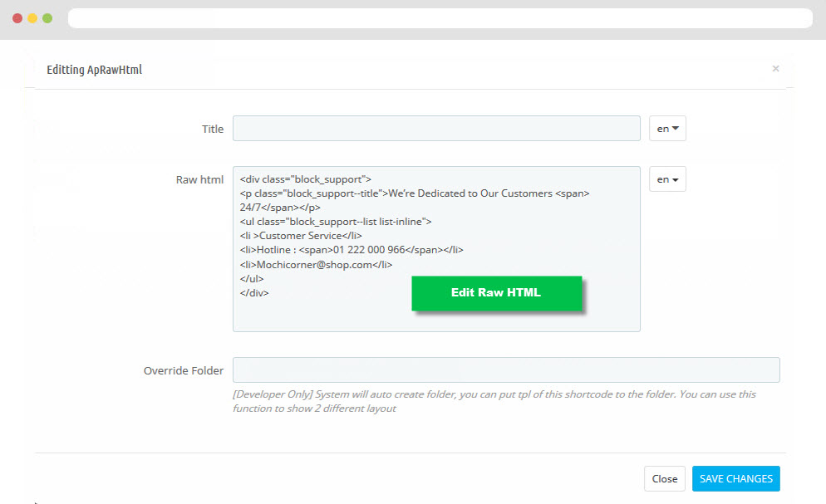Click the Override Folder input field
826x504 pixels.
[506, 369]
